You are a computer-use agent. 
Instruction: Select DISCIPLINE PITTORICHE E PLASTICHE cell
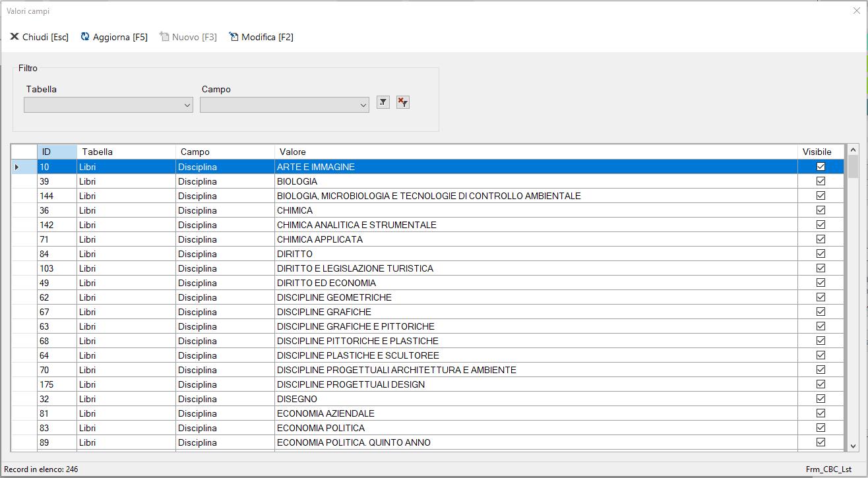point(536,341)
